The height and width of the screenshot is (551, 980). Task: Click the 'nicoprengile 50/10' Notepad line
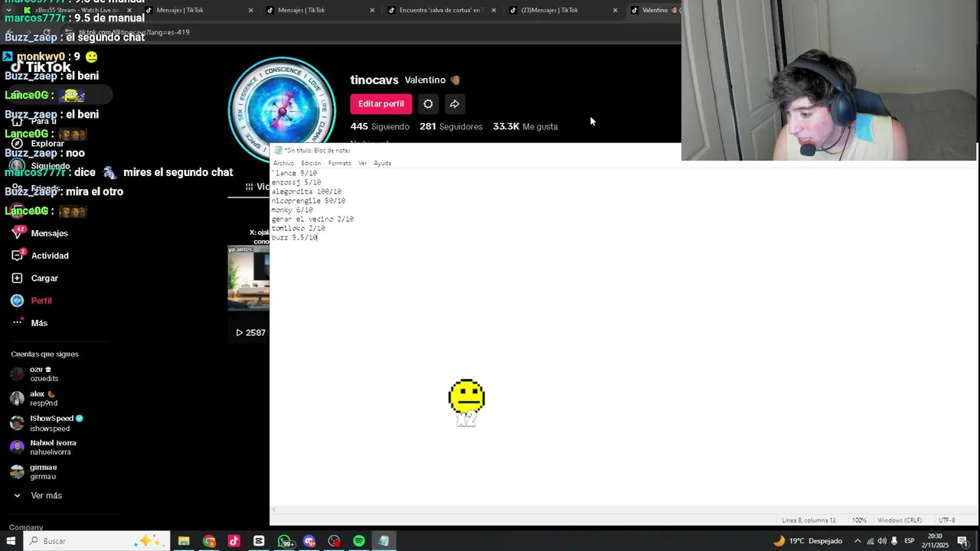(309, 201)
